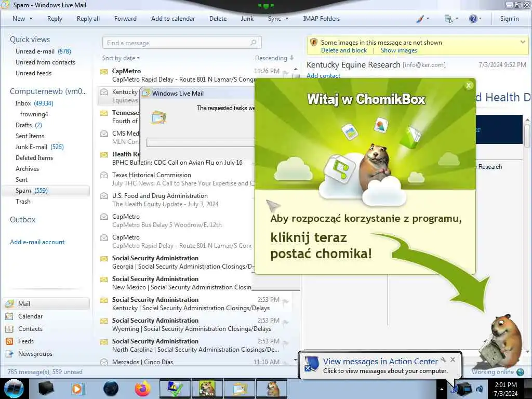The width and height of the screenshot is (532, 399).
Task: Click the Find a message search field
Action: (x=182, y=43)
